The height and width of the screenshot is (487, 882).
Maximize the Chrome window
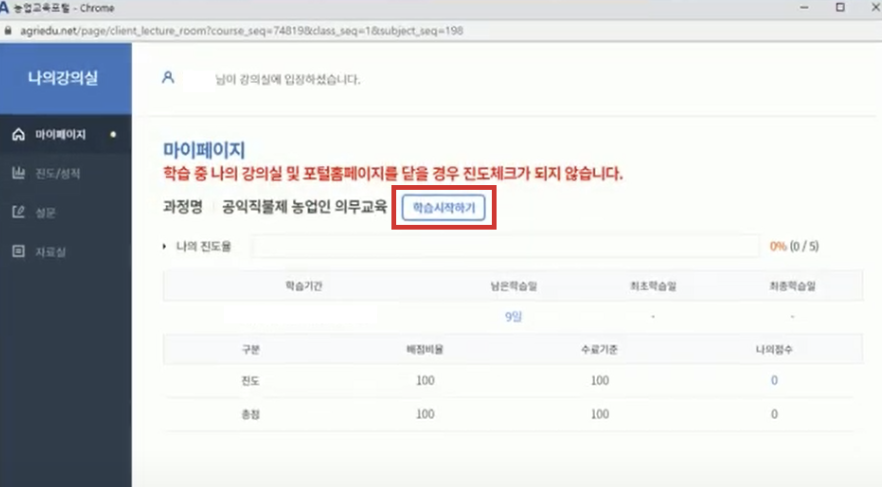(x=840, y=7)
